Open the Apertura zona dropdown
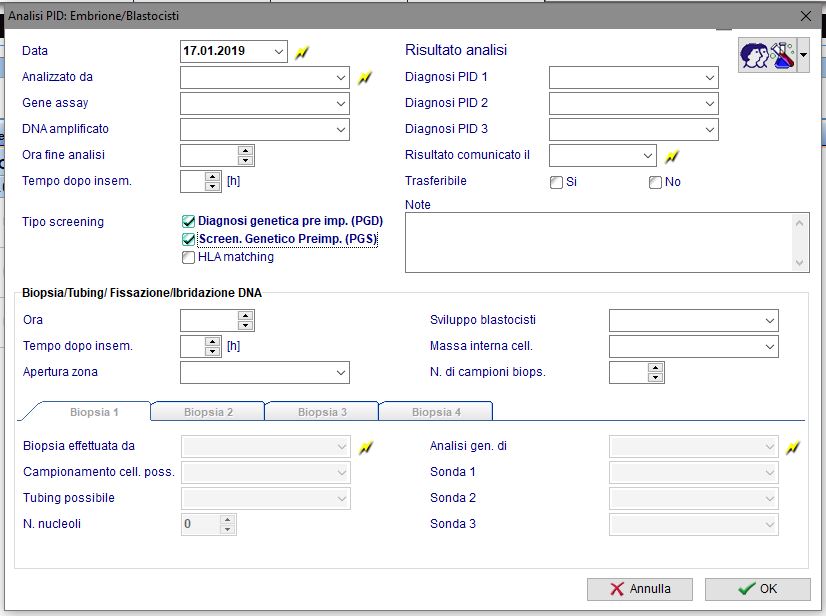 click(x=341, y=373)
